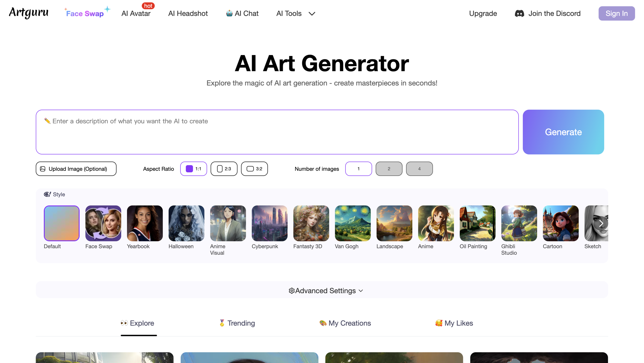Image resolution: width=644 pixels, height=363 pixels.
Task: Select the Ghibli Studio style icon
Action: point(519,223)
